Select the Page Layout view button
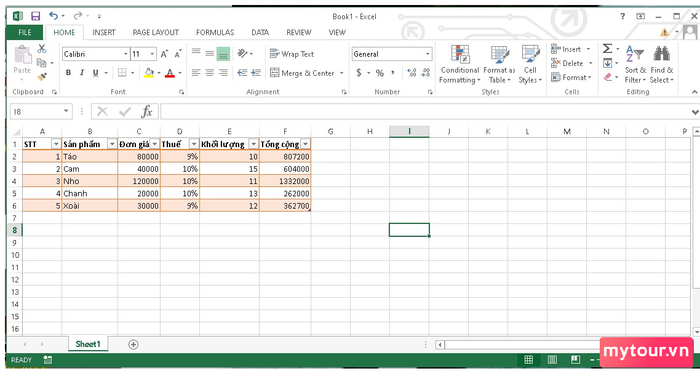This screenshot has height=376, width=700. tap(552, 359)
